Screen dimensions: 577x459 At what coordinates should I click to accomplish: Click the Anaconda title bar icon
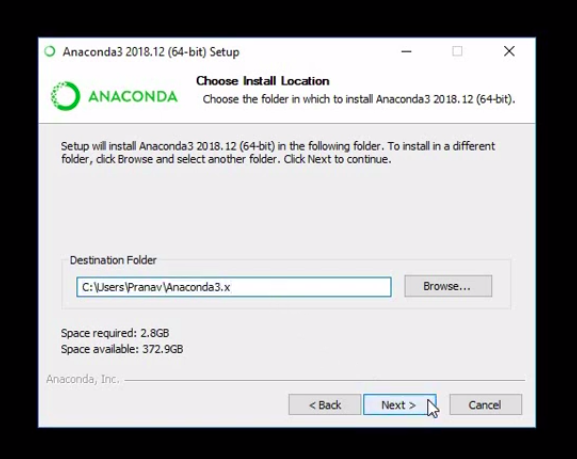50,52
